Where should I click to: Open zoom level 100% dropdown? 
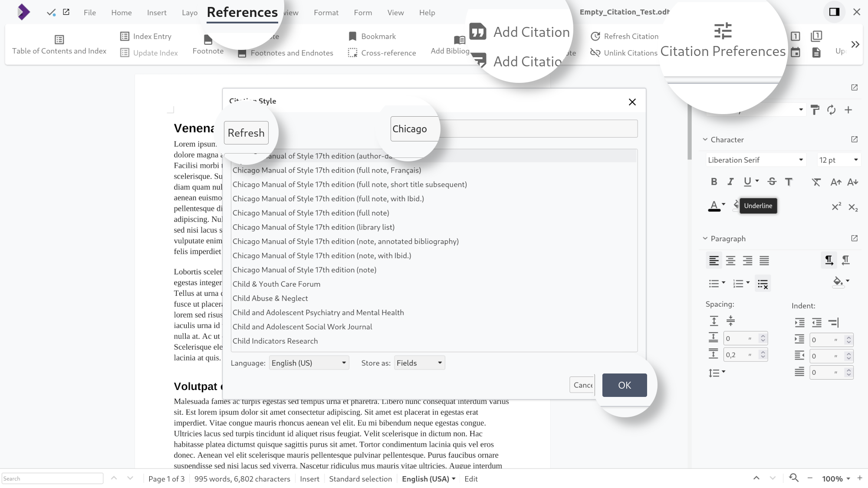(x=836, y=478)
